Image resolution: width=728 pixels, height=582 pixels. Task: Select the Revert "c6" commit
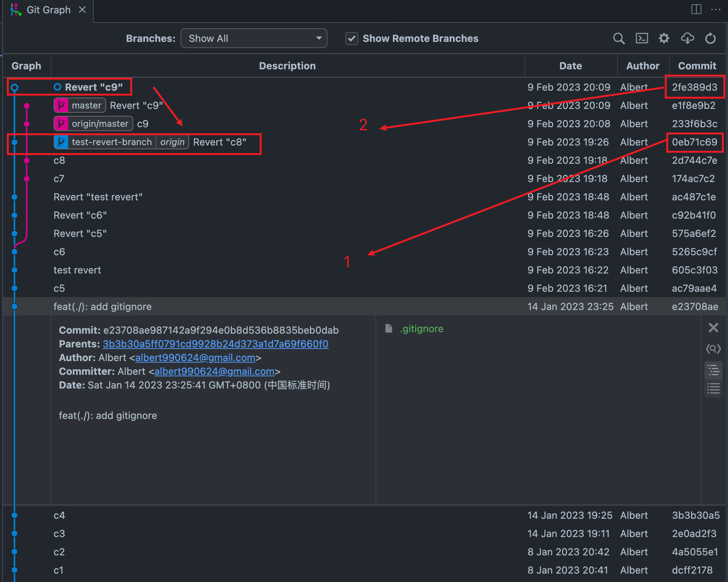(x=364, y=215)
